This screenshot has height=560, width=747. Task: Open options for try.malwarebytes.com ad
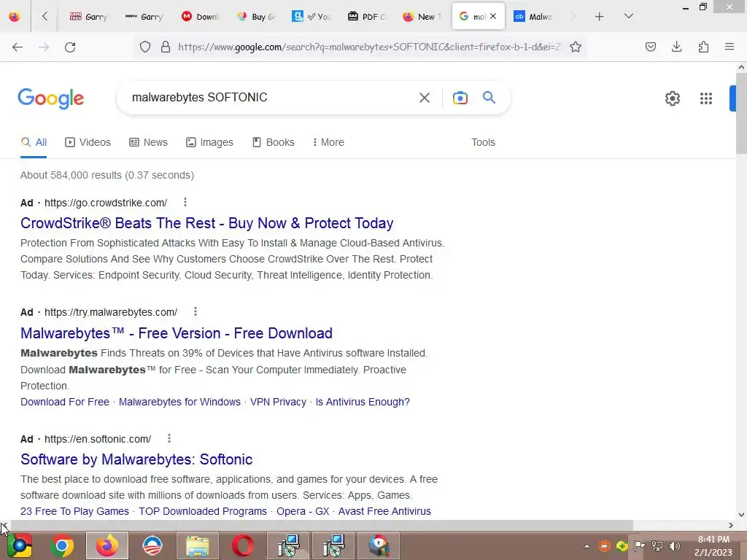[x=196, y=312]
